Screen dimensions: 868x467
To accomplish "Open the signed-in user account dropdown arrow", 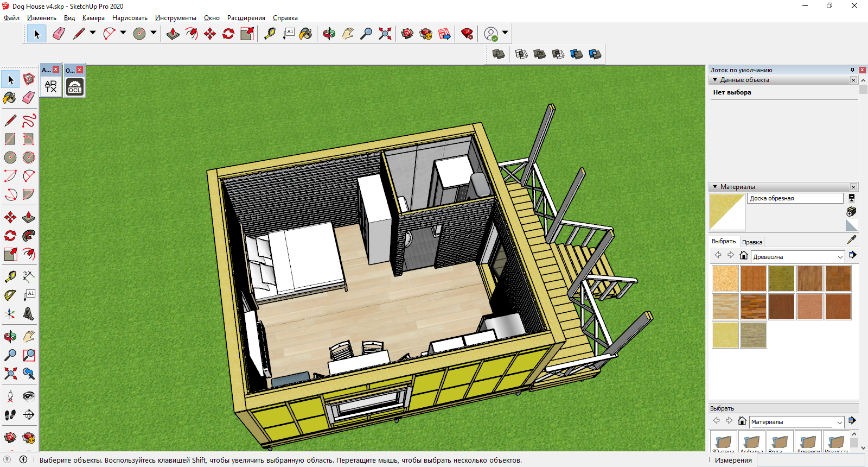I will click(x=505, y=33).
